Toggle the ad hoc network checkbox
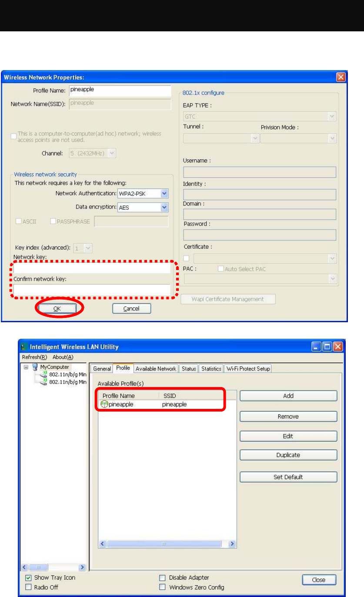 click(x=13, y=137)
